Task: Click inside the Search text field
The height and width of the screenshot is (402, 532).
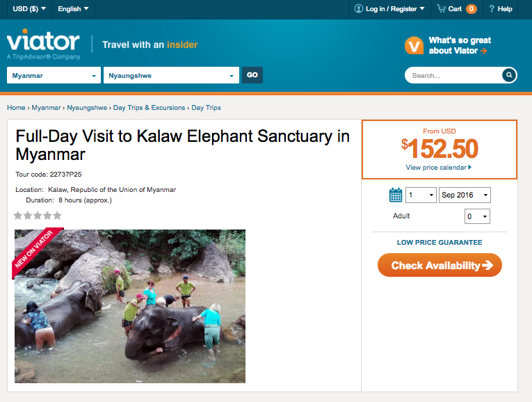Action: point(454,75)
